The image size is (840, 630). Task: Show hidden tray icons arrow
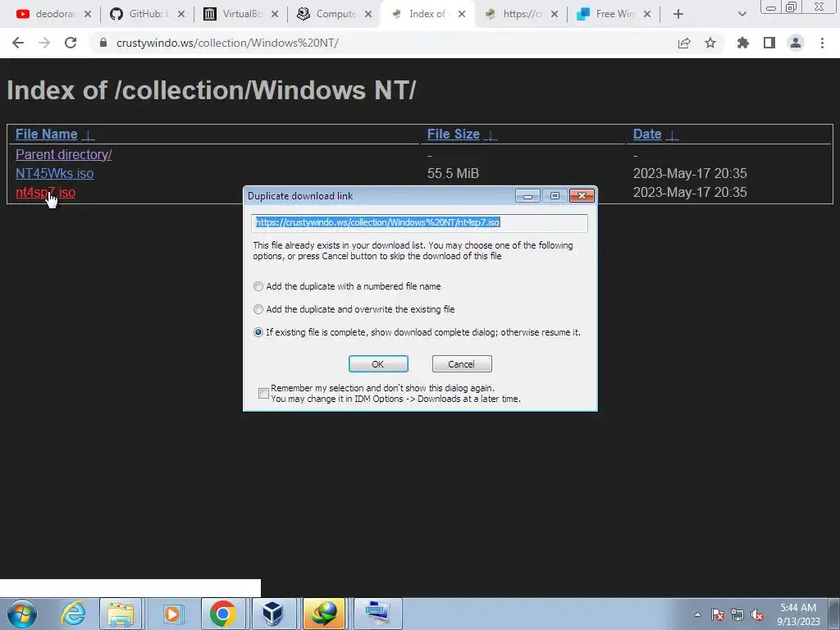pyautogui.click(x=697, y=614)
